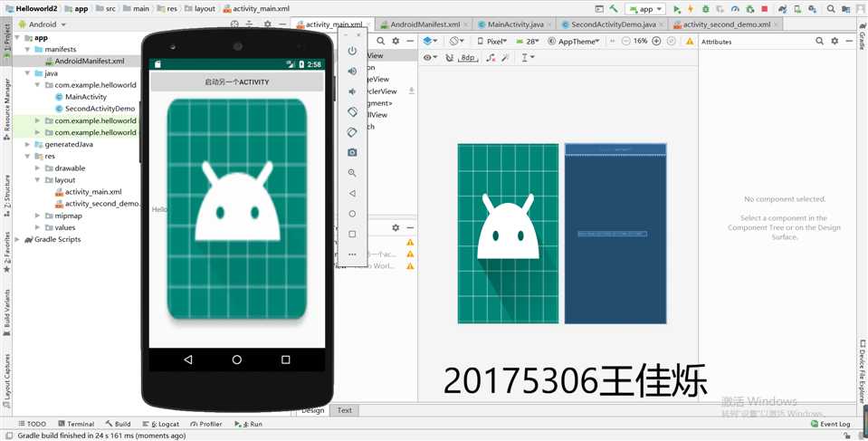Image resolution: width=868 pixels, height=441 pixels.
Task: Click emulator side-panel back triangle
Action: coord(352,194)
